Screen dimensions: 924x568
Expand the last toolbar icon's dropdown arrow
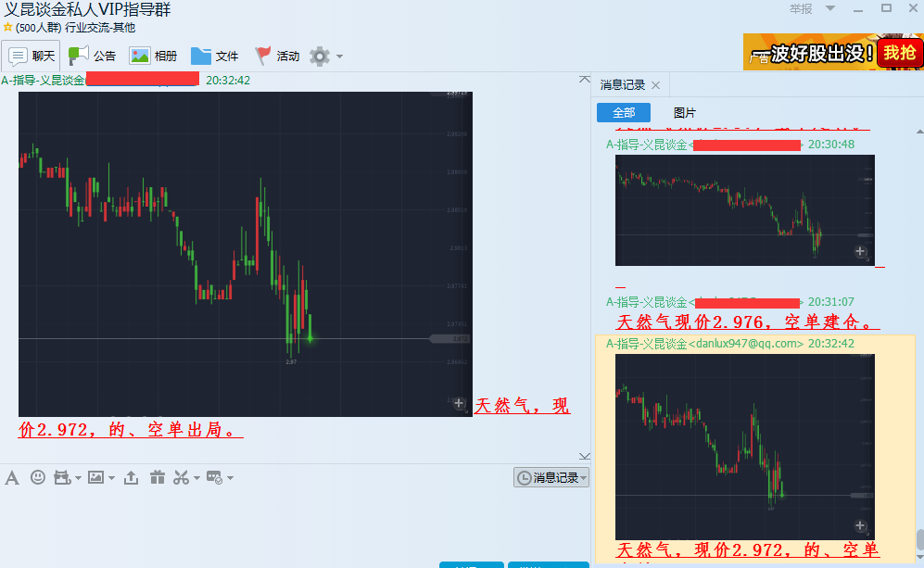pyautogui.click(x=231, y=478)
